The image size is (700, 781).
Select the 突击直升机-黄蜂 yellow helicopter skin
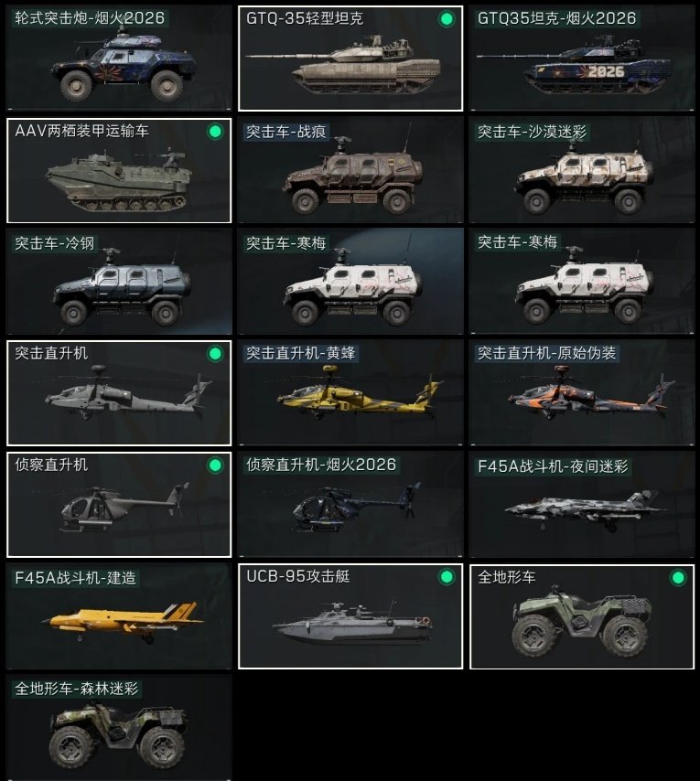[350, 393]
